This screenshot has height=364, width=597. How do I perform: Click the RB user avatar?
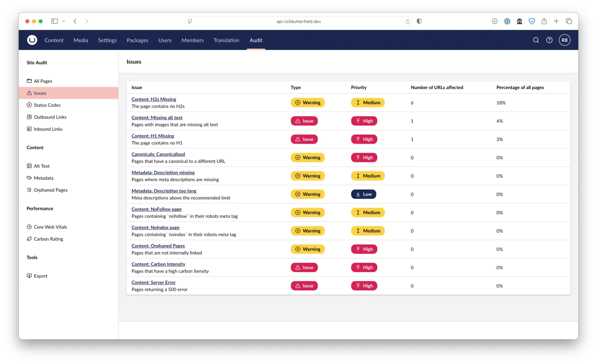click(x=564, y=40)
